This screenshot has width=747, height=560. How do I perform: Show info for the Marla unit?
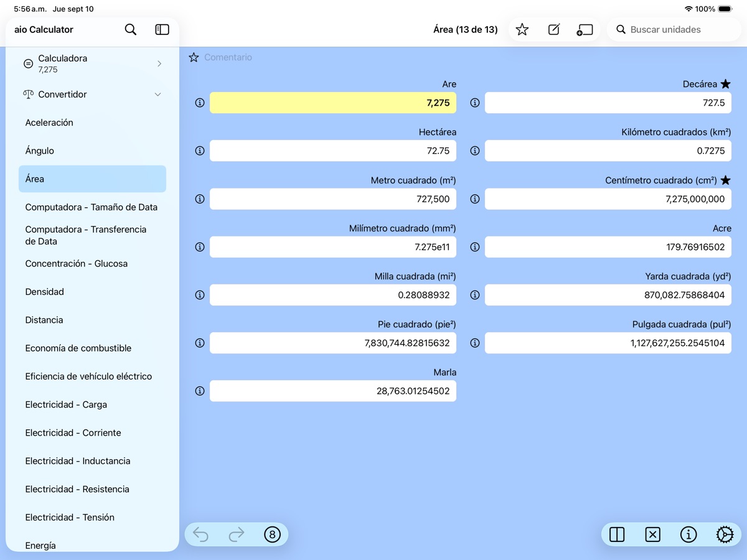[200, 391]
